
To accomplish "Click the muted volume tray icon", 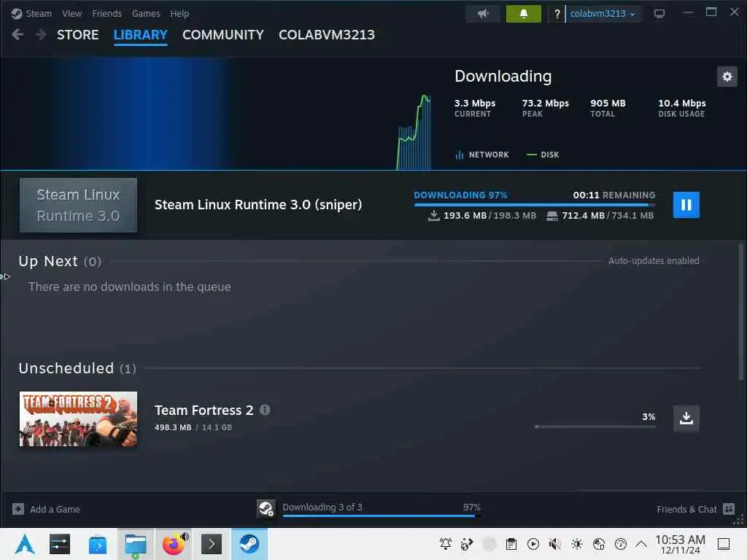I will (554, 544).
